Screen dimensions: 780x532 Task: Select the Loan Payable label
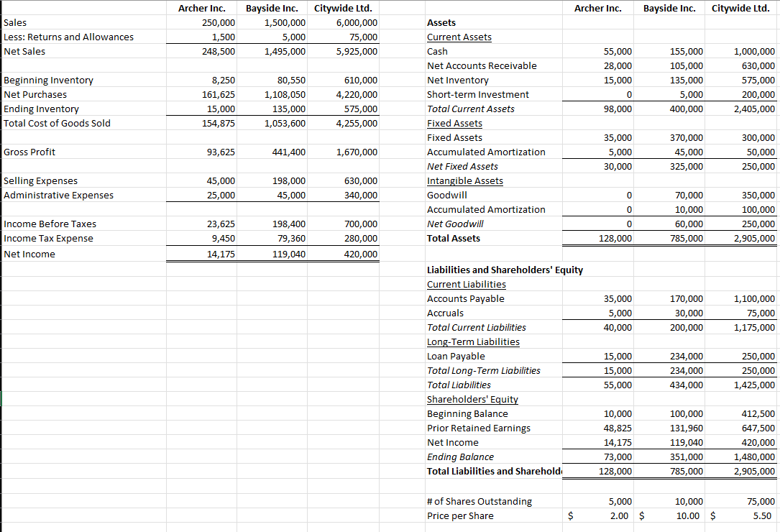(x=456, y=357)
